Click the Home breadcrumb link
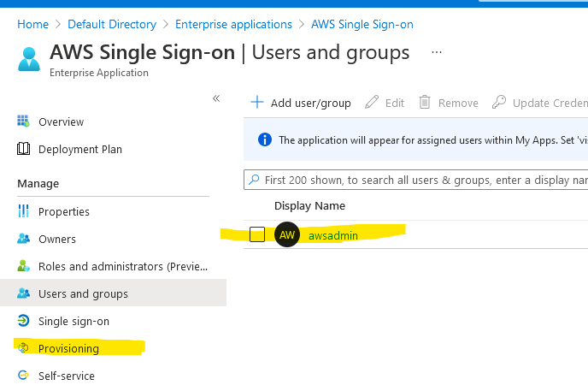 point(33,25)
